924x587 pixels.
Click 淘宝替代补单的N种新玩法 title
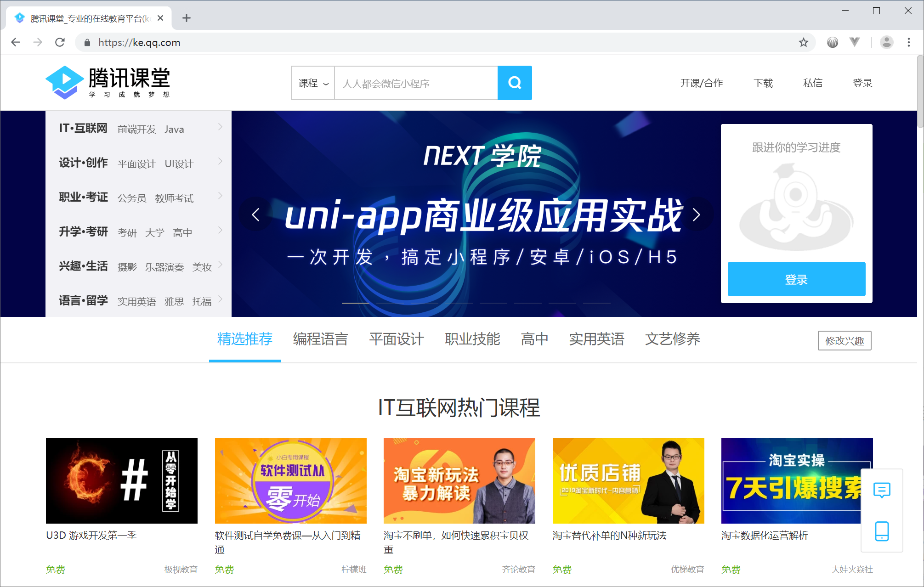point(609,536)
